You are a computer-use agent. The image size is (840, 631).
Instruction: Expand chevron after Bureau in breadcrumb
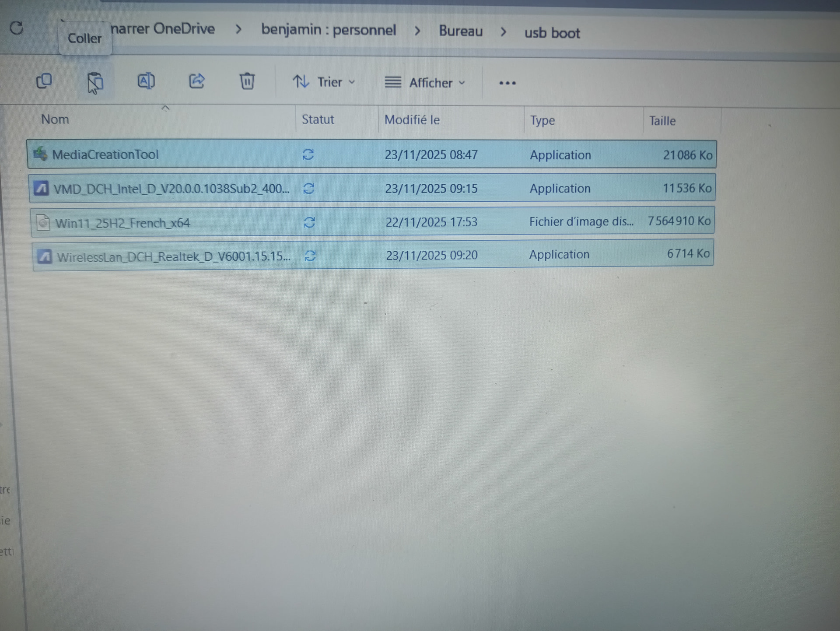click(504, 32)
